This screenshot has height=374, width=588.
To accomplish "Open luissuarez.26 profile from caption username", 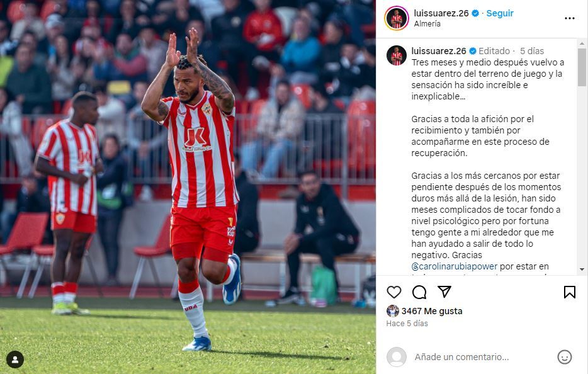I will (x=439, y=51).
